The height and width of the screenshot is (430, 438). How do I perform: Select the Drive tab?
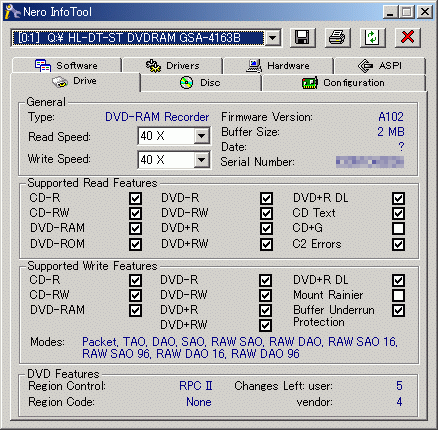(75, 81)
